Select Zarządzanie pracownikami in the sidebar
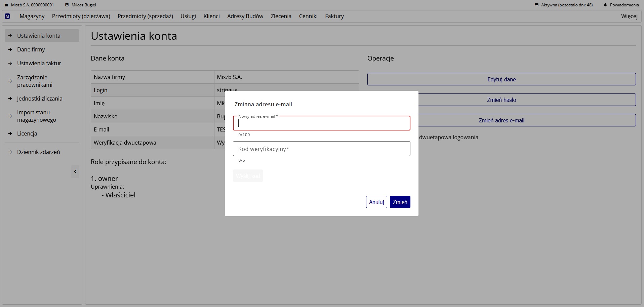Image resolution: width=644 pixels, height=307 pixels. [x=35, y=81]
